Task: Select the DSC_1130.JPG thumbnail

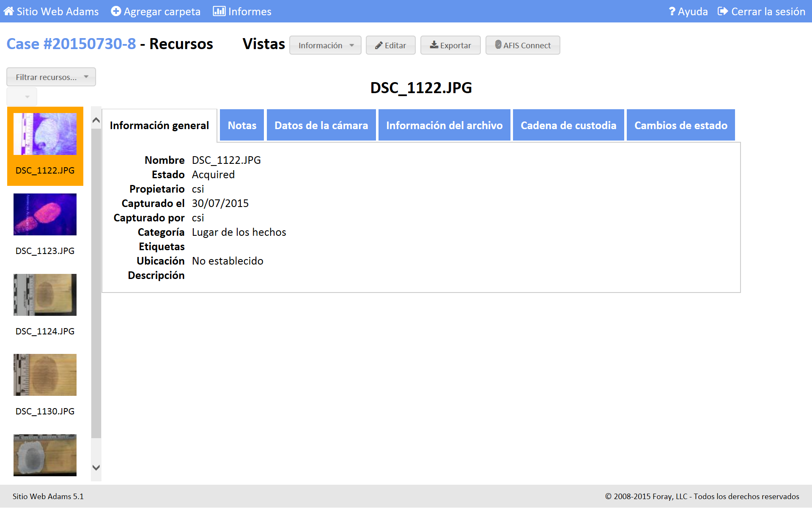Action: [x=45, y=375]
